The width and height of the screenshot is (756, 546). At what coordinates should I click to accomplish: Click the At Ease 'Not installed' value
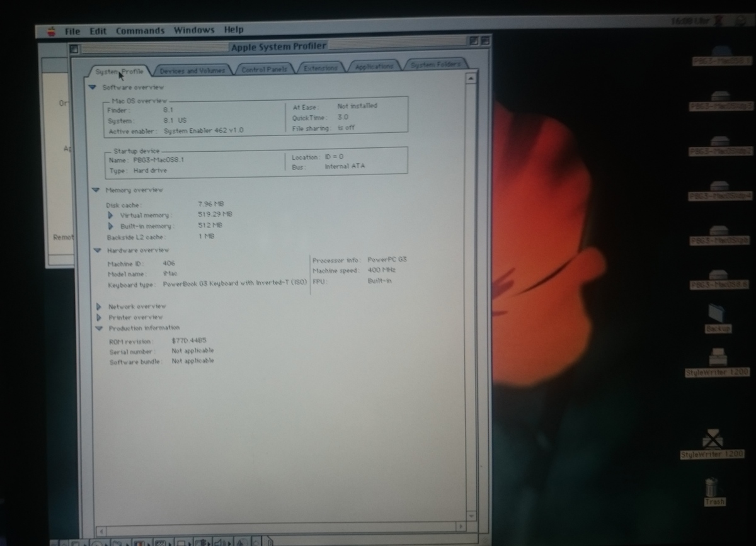pos(357,106)
